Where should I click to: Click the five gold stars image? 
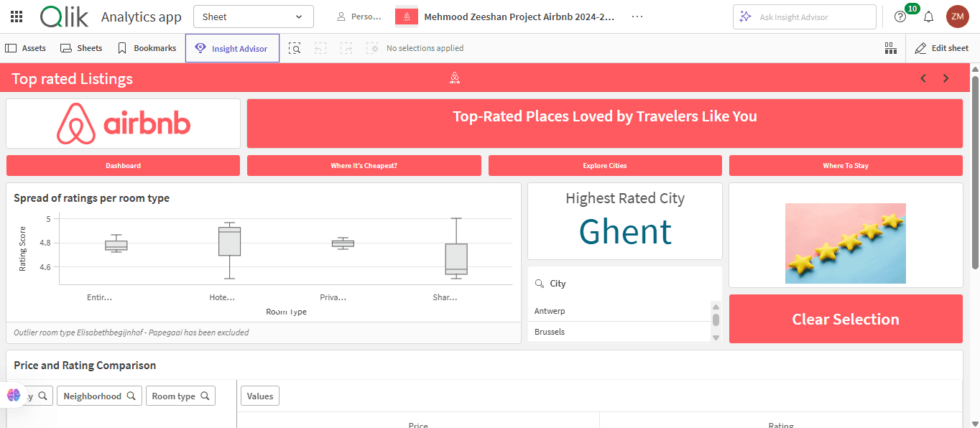click(x=846, y=243)
